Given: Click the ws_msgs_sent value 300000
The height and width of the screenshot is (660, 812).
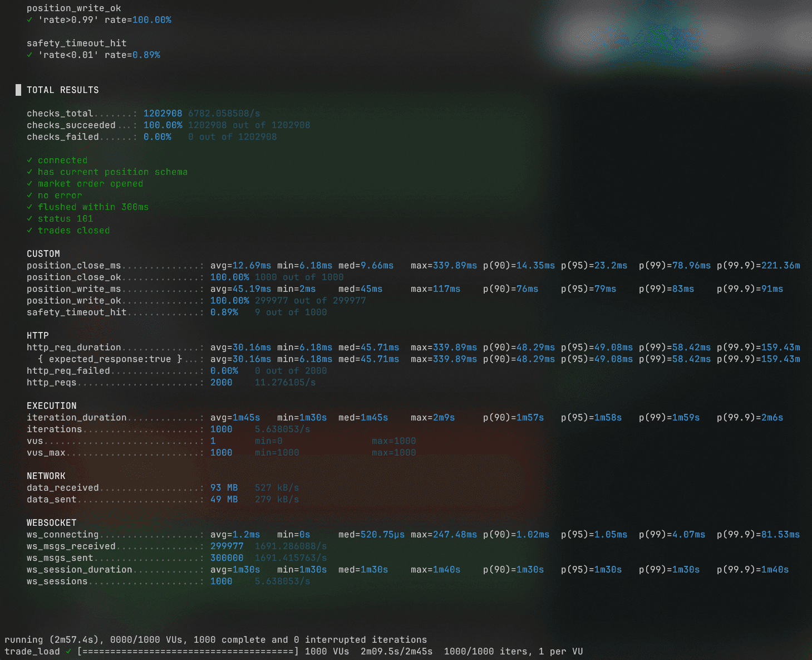Looking at the screenshot, I should [227, 558].
